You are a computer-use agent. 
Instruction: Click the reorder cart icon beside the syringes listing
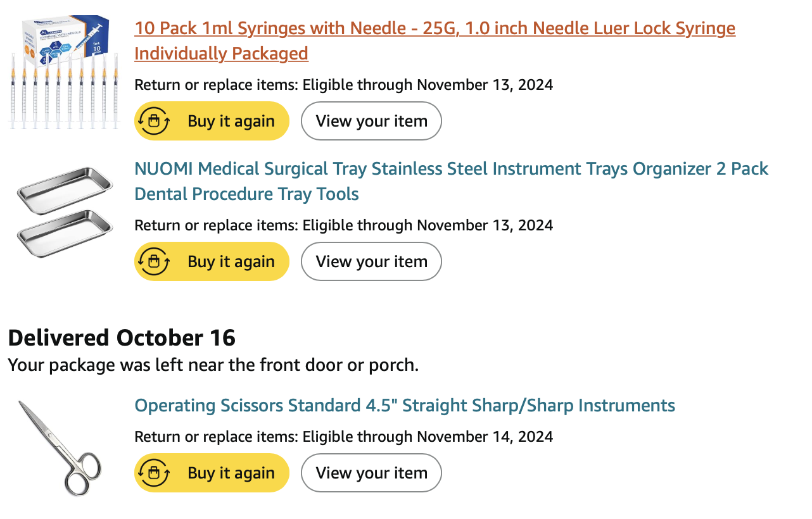point(154,121)
